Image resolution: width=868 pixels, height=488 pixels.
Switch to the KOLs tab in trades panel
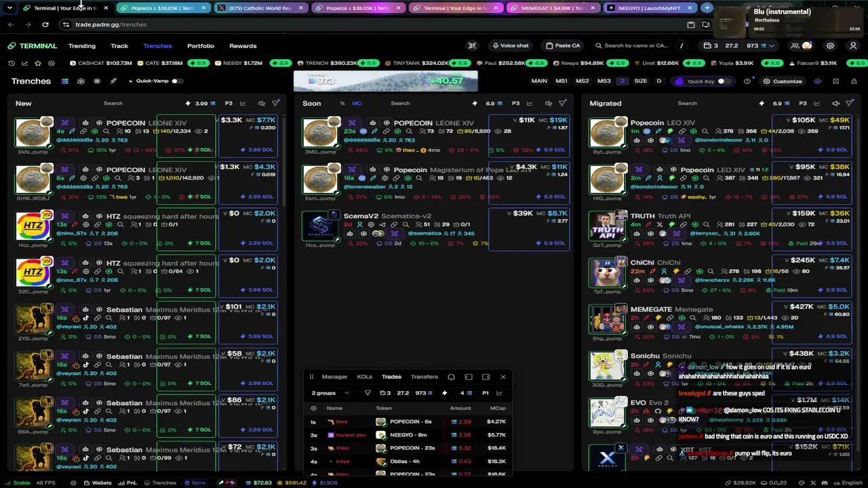(x=365, y=377)
